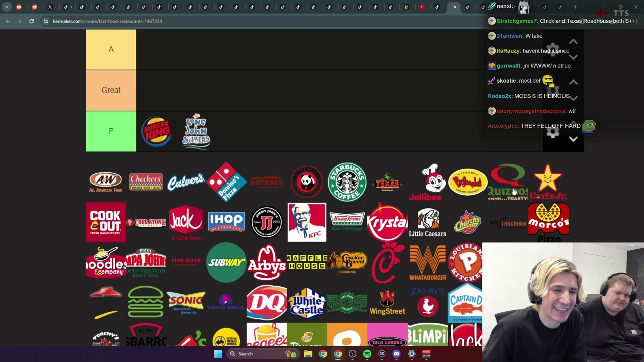Select the Jollibee logo
Image resolution: width=644 pixels, height=362 pixels.
pyautogui.click(x=428, y=182)
